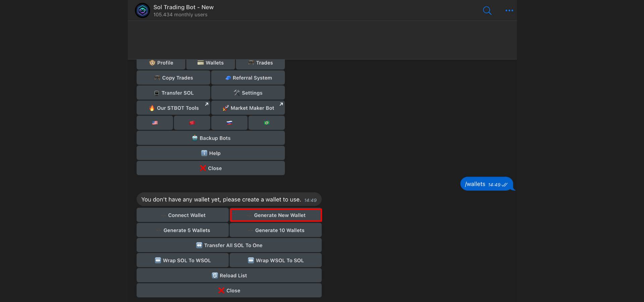Click the no-wallet-yet bot message

[x=229, y=199]
